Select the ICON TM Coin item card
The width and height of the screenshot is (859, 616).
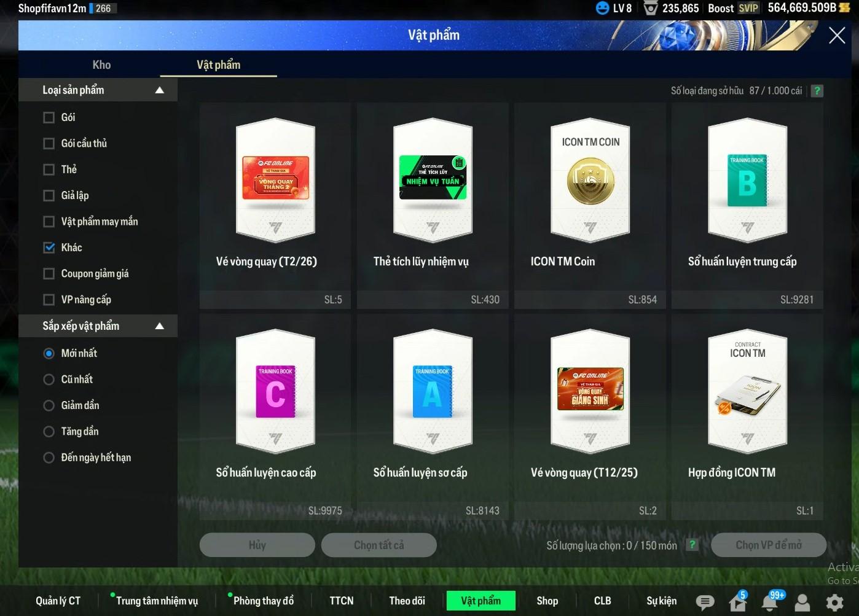click(x=590, y=203)
